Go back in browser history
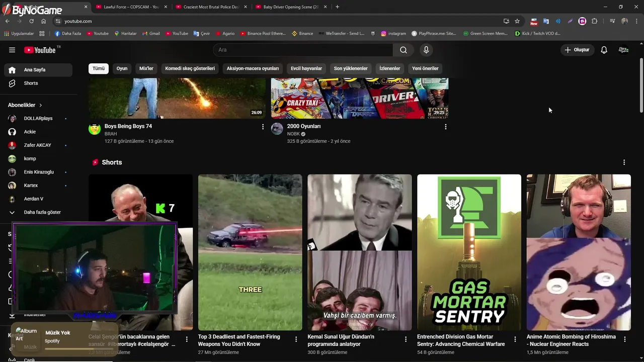This screenshot has width=644, height=362. [7, 21]
